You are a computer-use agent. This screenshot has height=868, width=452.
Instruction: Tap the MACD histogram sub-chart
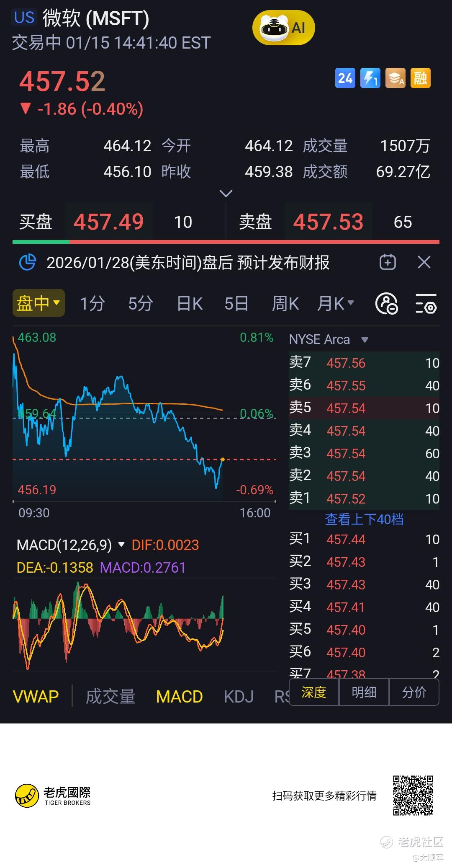[144, 625]
